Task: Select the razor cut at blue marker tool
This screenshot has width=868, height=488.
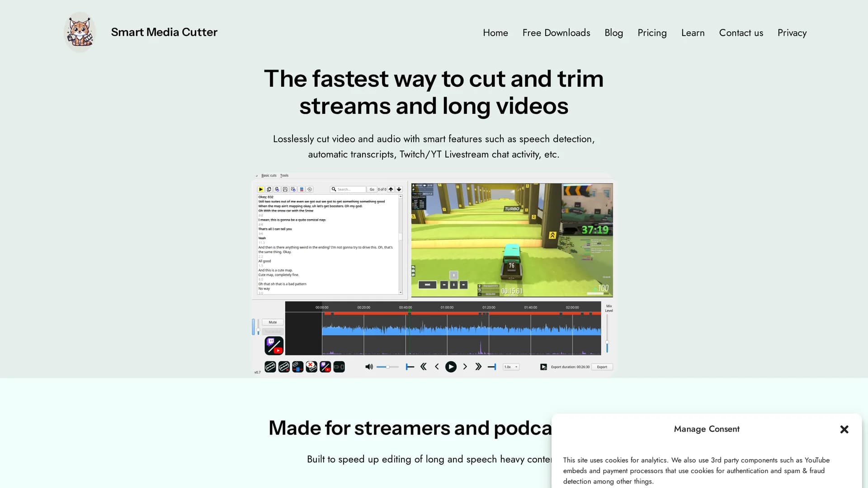Action: 298,367
